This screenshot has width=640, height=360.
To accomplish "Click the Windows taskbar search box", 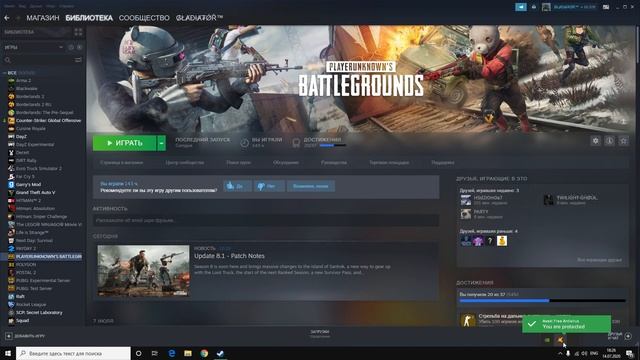I will (x=73, y=353).
